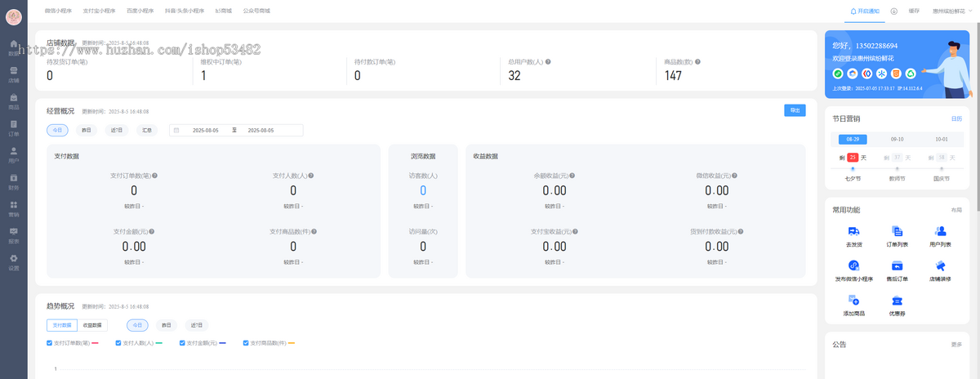The image size is (980, 379).
Task: Open the 用户 section in sidebar
Action: click(14, 154)
